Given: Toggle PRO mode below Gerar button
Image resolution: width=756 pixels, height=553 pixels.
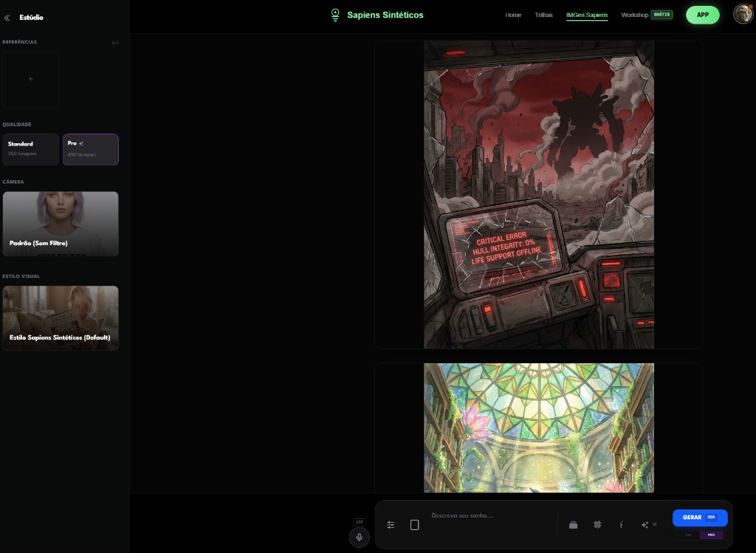Looking at the screenshot, I should point(711,535).
